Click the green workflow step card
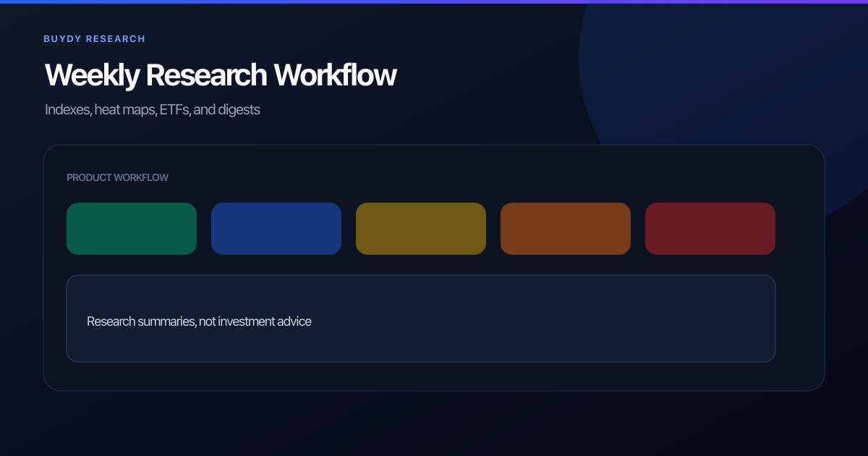The height and width of the screenshot is (456, 868). click(132, 229)
